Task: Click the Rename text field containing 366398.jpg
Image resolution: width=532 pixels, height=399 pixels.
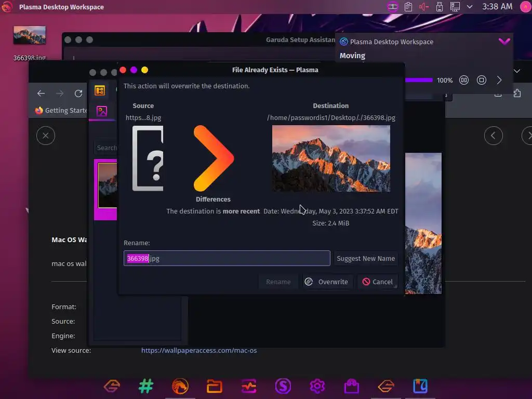Action: [x=227, y=258]
